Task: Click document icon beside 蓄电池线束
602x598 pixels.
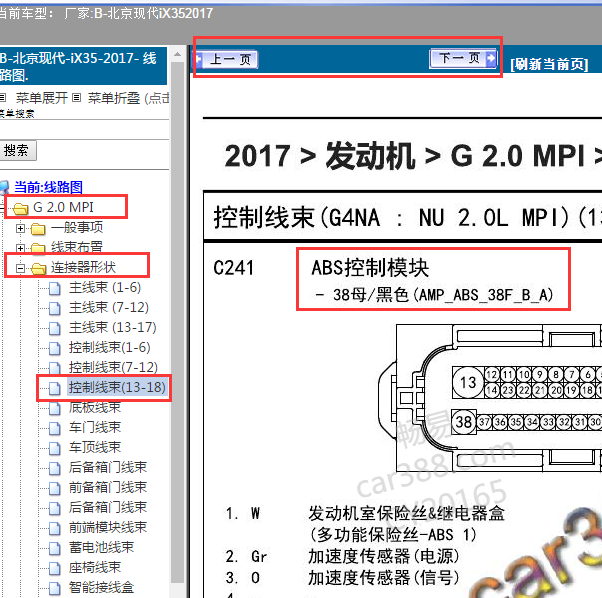Action: tap(55, 548)
